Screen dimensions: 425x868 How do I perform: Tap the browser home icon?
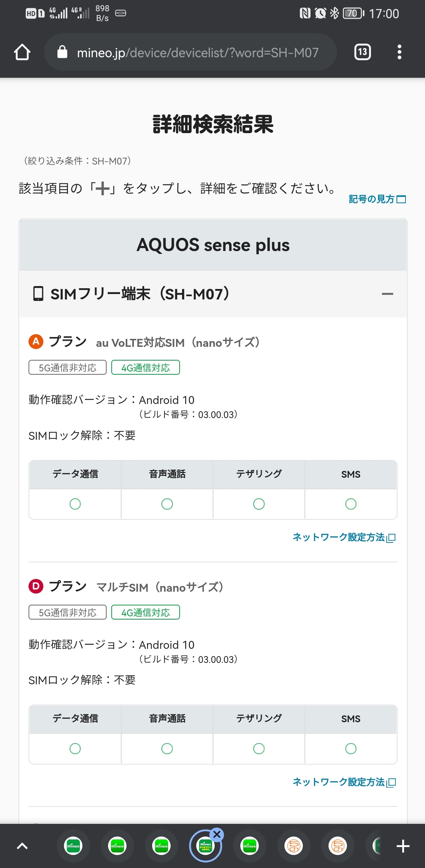pos(22,52)
